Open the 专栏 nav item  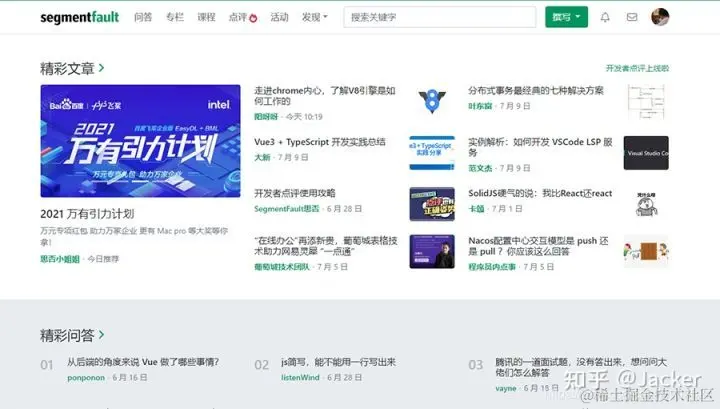(174, 17)
